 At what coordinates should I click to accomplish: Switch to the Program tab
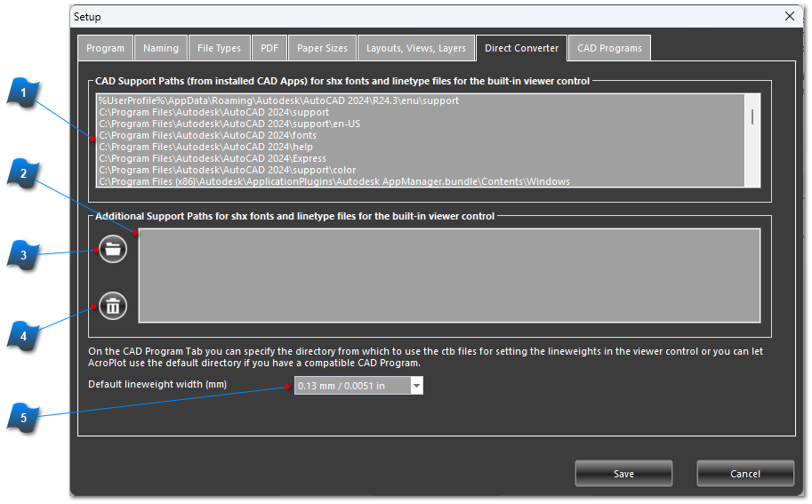[105, 48]
